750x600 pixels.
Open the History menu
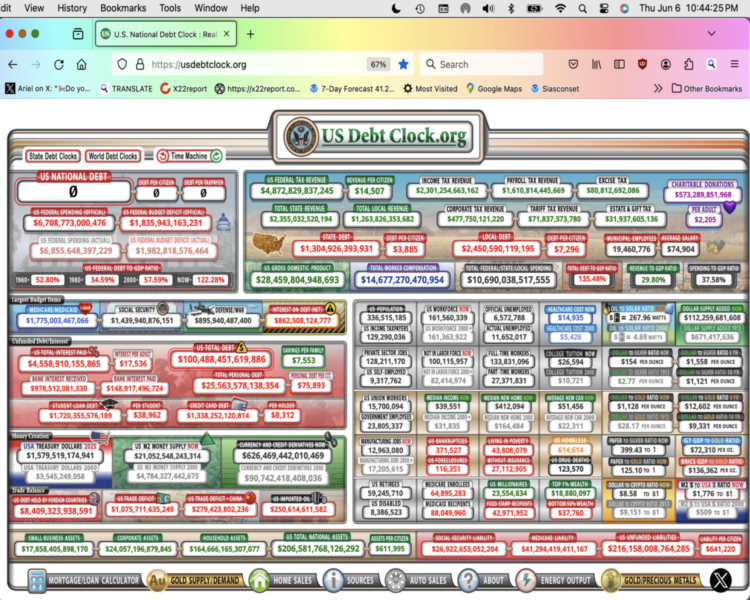tap(72, 8)
